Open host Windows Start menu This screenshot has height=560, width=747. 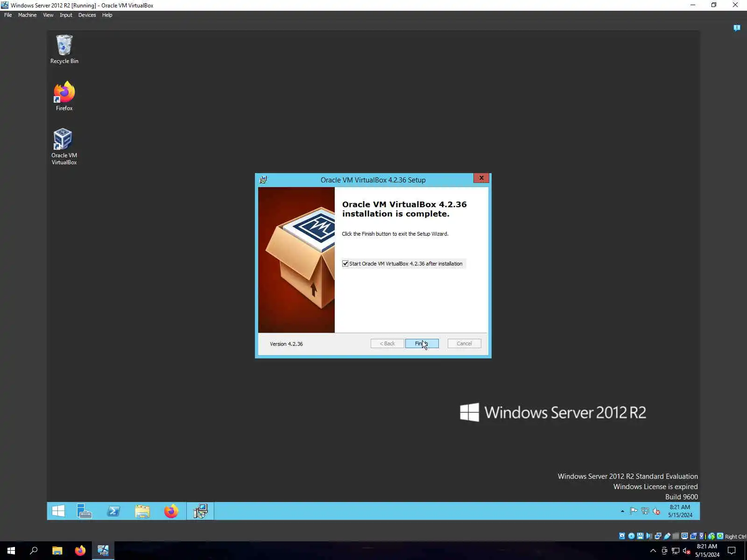click(11, 551)
